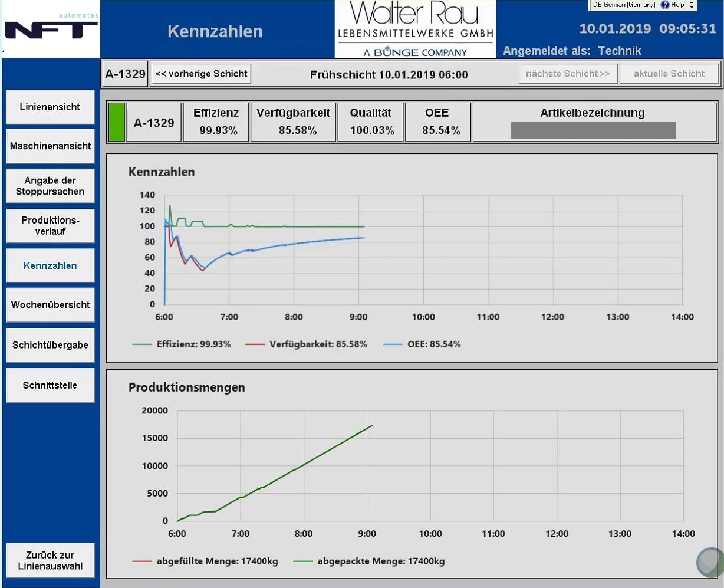
Task: Click the aktuelle Schicht button
Action: (x=669, y=74)
